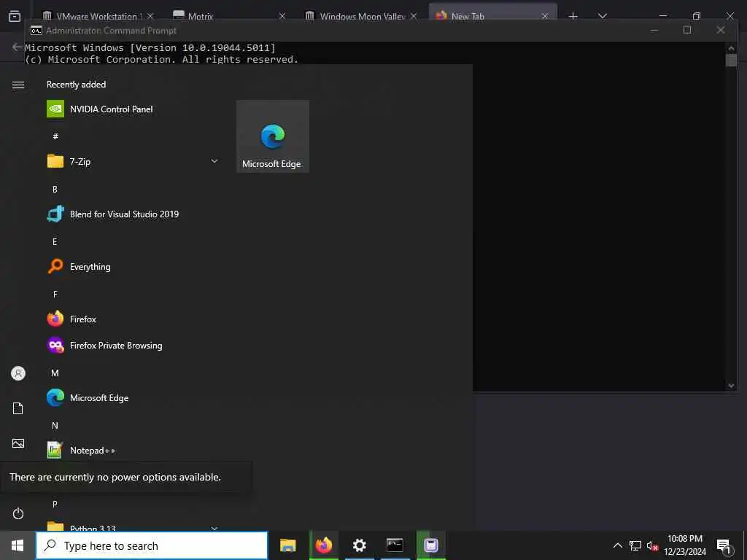Screen dimensions: 747x560
Task: Click the M letter group header
Action: click(55, 373)
